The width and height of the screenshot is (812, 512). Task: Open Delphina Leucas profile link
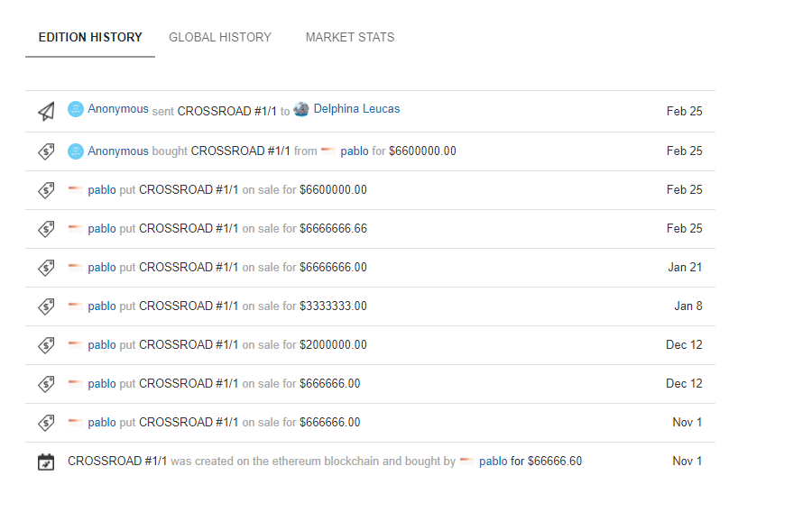click(x=356, y=109)
